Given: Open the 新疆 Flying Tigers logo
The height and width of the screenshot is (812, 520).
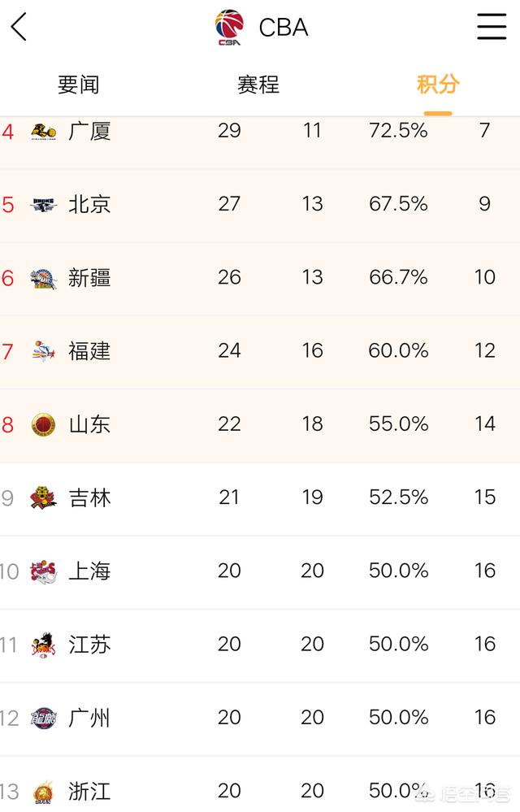Looking at the screenshot, I should [43, 279].
